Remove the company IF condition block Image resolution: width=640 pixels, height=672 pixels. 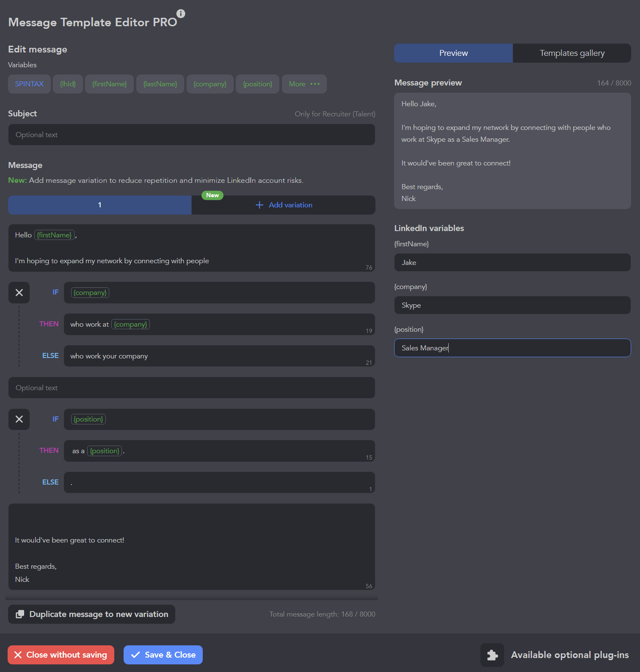(19, 292)
